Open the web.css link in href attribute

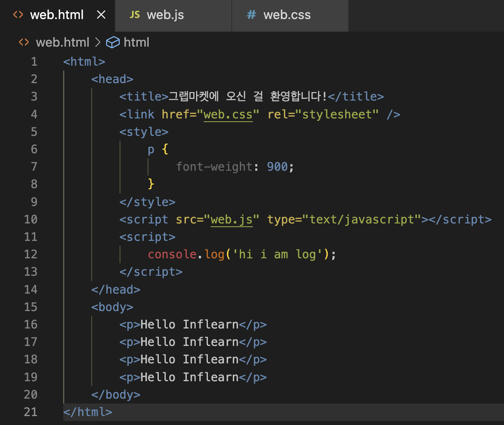pyautogui.click(x=228, y=114)
